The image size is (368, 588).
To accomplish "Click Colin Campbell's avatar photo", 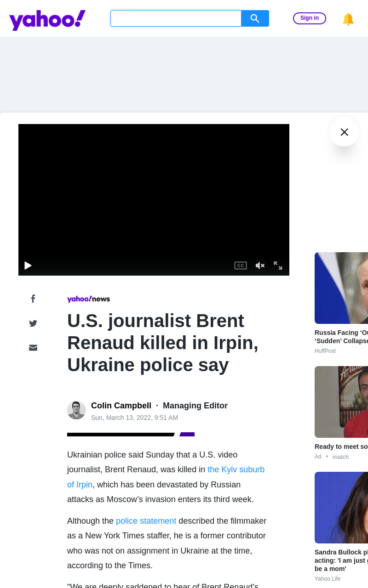I will click(x=76, y=410).
